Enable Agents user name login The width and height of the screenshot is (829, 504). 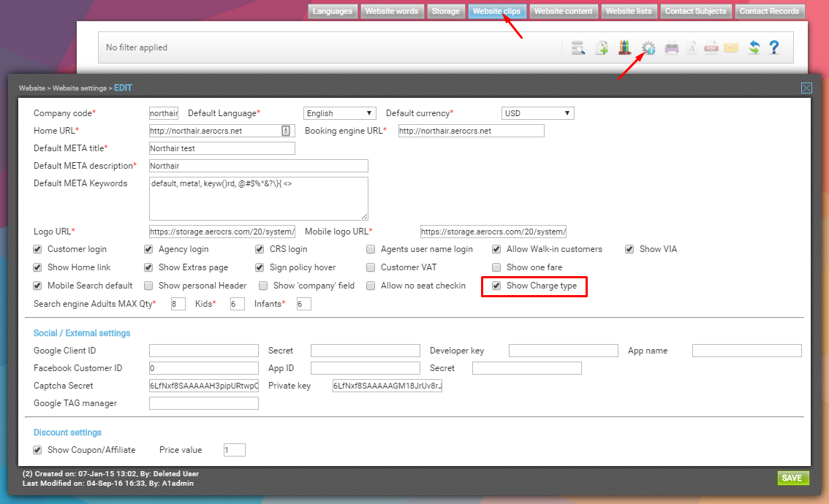click(x=371, y=249)
